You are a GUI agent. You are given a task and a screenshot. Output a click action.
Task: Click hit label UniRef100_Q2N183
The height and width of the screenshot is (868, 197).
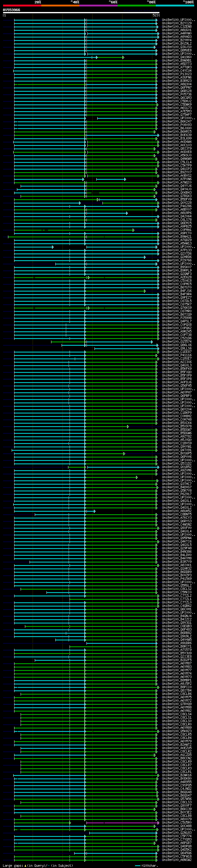[177, 833]
